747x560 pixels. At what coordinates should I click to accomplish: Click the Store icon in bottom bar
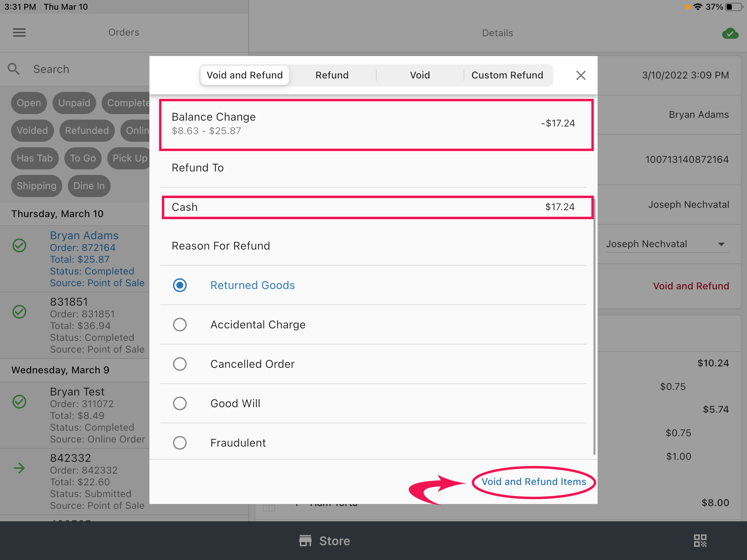tap(305, 541)
